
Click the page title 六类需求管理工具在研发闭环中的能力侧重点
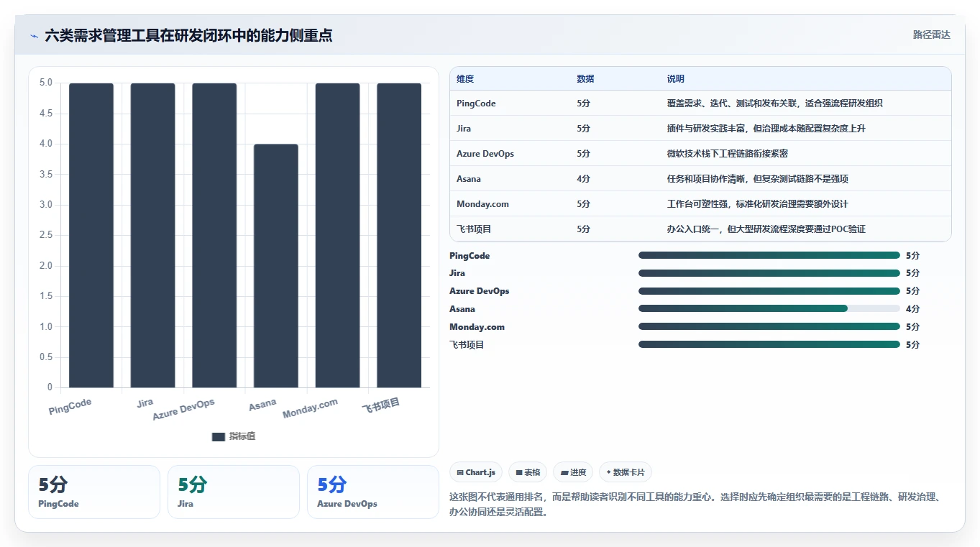188,35
